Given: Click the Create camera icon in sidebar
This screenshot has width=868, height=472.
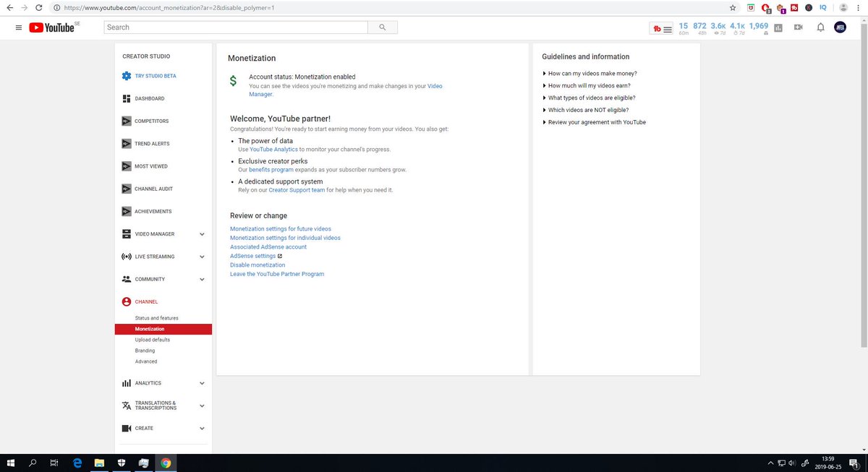Looking at the screenshot, I should tap(127, 428).
